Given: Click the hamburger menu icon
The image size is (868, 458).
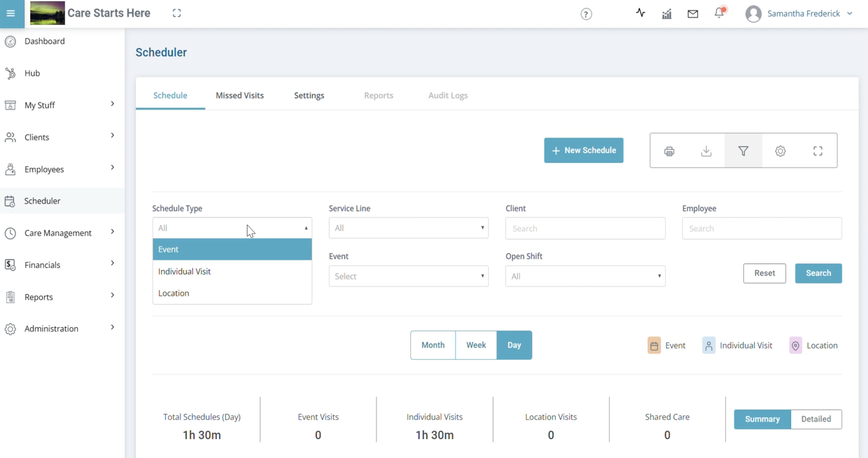Looking at the screenshot, I should click(x=11, y=14).
